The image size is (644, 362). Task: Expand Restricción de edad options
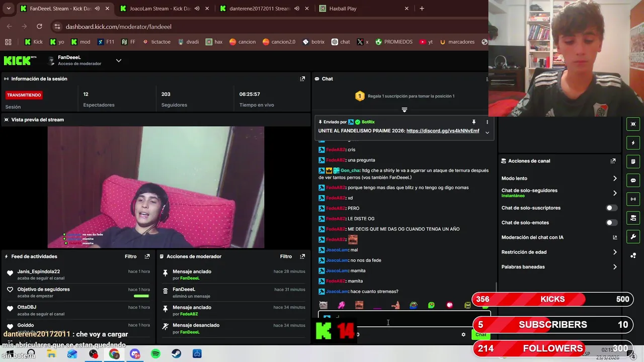tap(614, 252)
